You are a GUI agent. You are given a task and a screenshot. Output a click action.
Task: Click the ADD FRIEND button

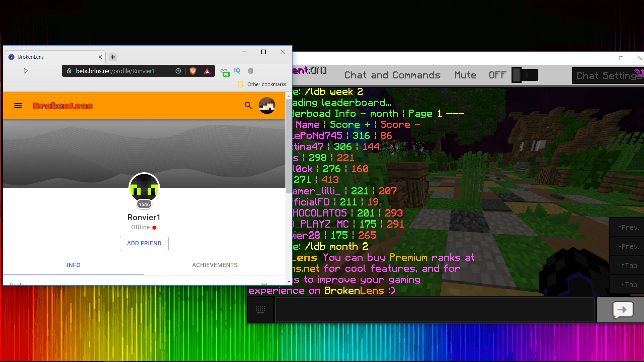pos(144,243)
